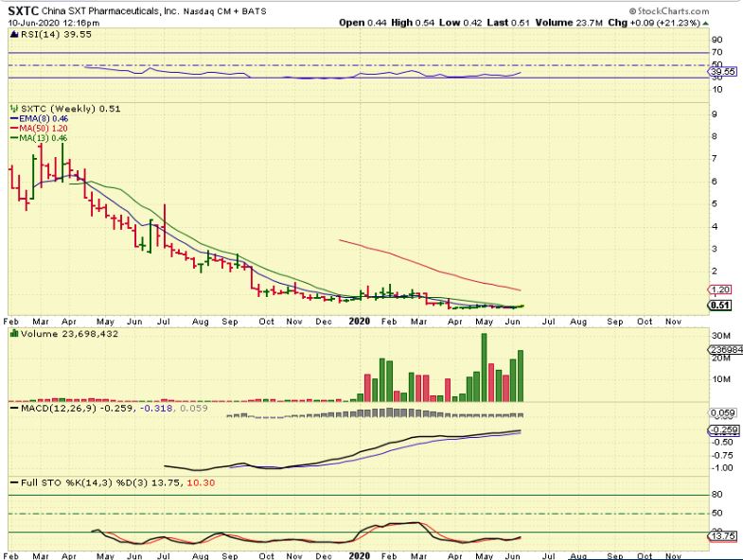743x560 pixels.
Task: Click the RSI(14) 39.55 indicator label
Action: click(x=56, y=34)
